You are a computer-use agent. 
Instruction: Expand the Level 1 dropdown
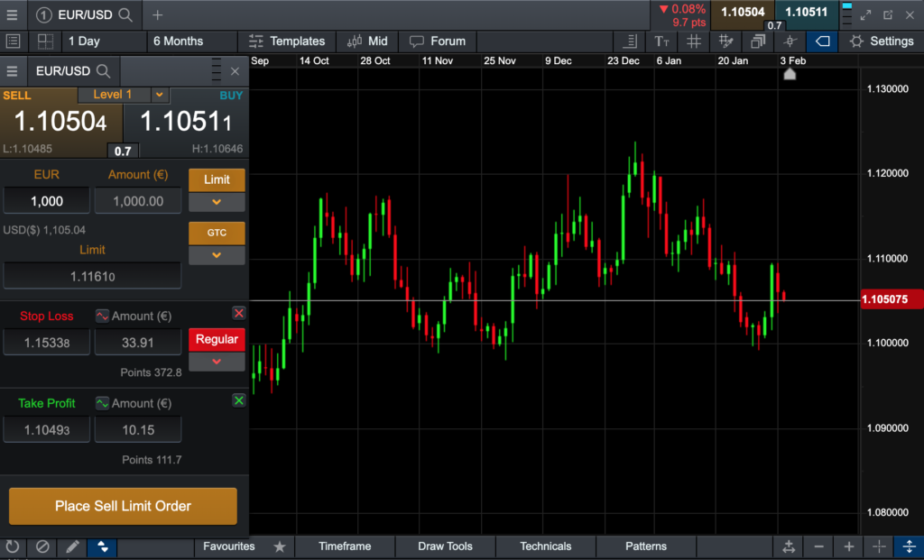pyautogui.click(x=159, y=95)
